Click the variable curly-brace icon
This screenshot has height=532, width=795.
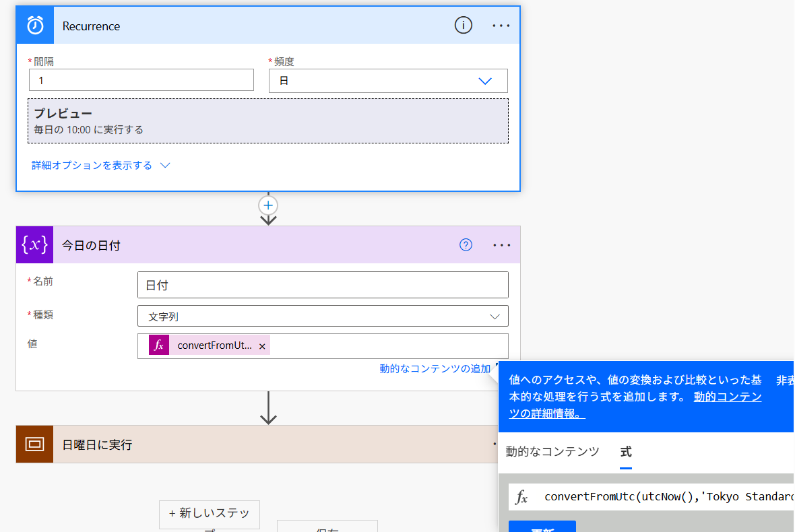[34, 244]
